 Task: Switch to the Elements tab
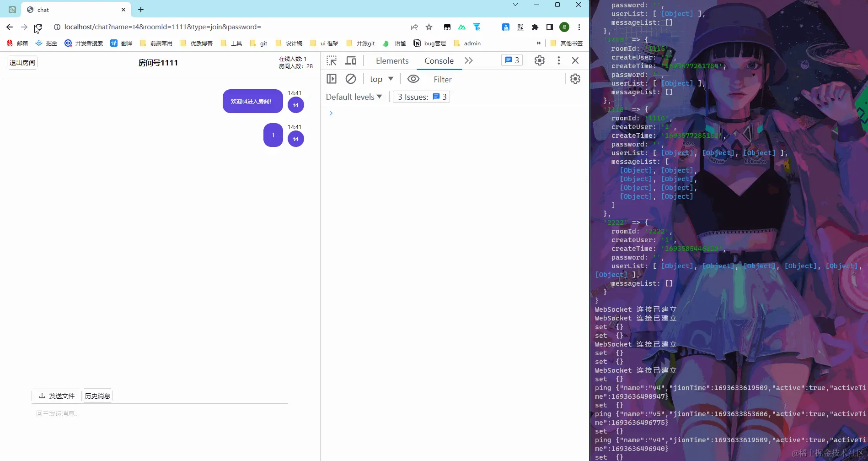[392, 60]
